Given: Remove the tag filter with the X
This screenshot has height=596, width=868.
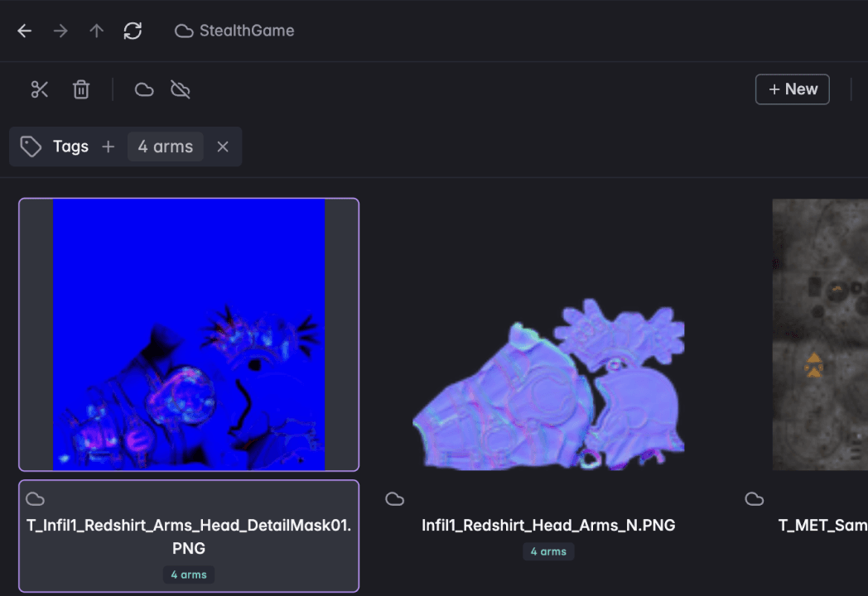Looking at the screenshot, I should point(222,147).
